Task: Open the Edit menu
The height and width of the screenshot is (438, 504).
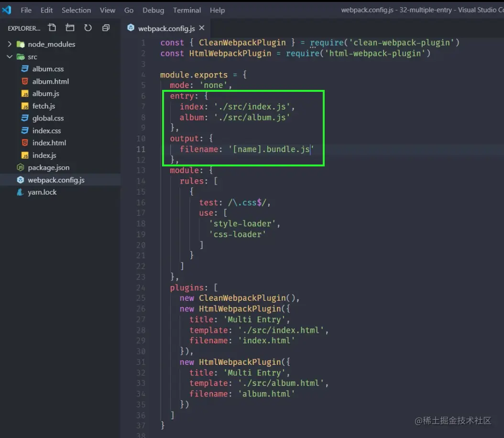Action: [x=46, y=11]
